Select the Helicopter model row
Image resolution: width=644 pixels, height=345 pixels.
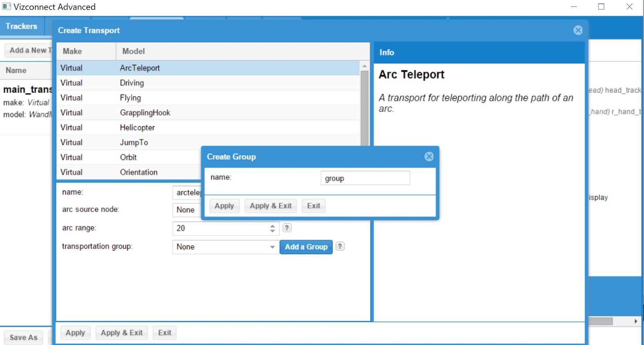(208, 127)
